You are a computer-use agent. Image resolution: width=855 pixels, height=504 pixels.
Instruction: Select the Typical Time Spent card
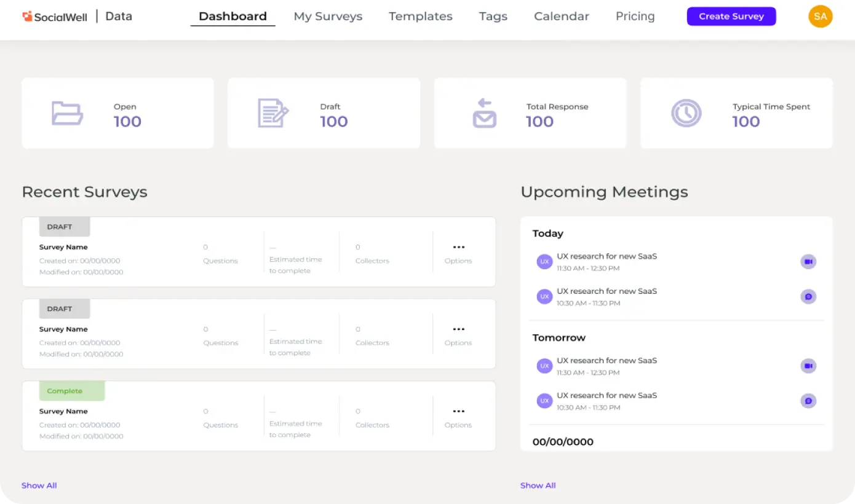736,113
